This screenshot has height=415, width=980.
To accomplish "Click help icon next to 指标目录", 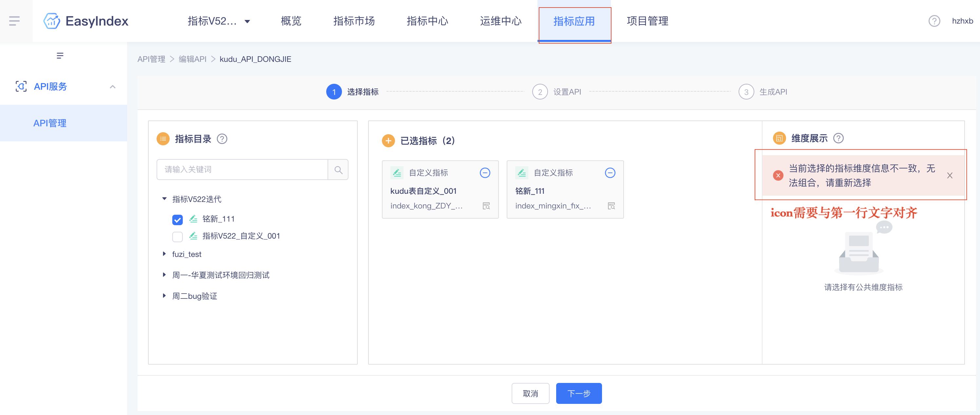I will [222, 139].
